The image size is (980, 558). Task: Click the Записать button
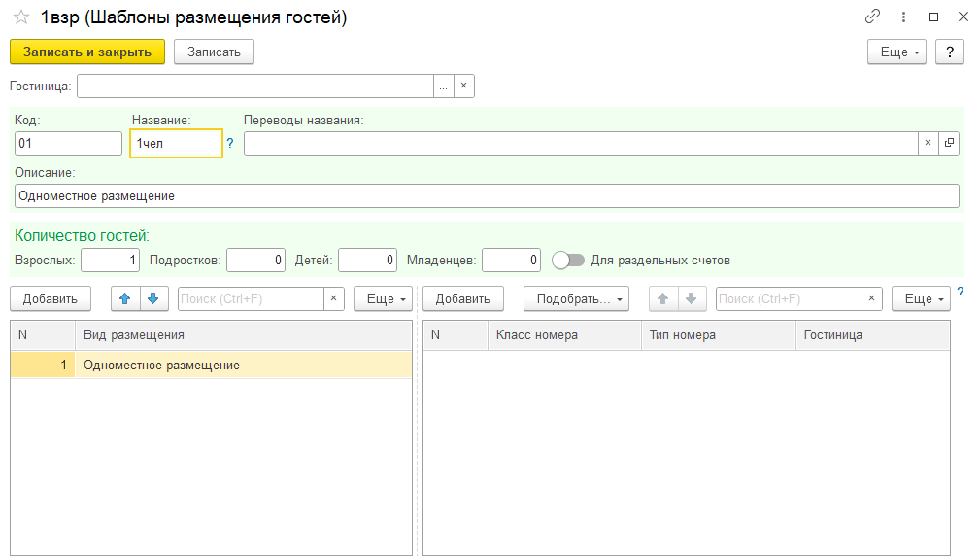click(x=214, y=52)
